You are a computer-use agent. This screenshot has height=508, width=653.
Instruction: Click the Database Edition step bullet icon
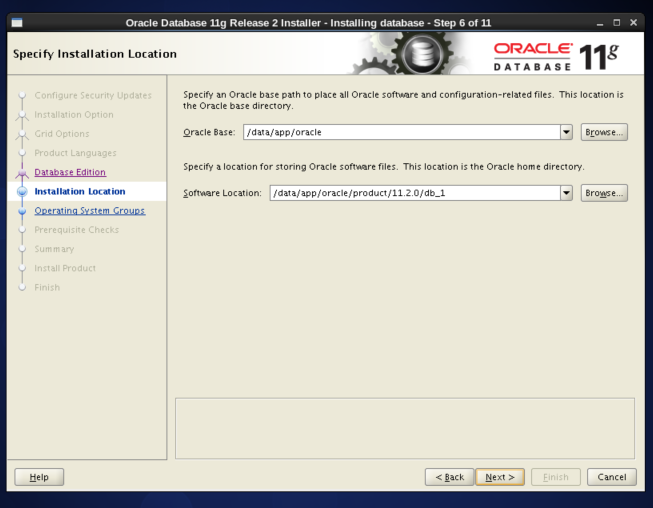tap(22, 173)
